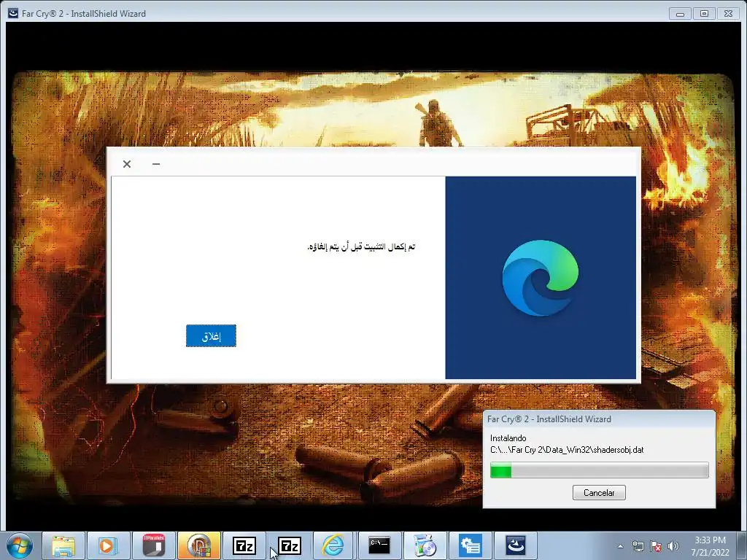This screenshot has width=747, height=560.
Task: Click the Instalando status label
Action: pos(508,438)
